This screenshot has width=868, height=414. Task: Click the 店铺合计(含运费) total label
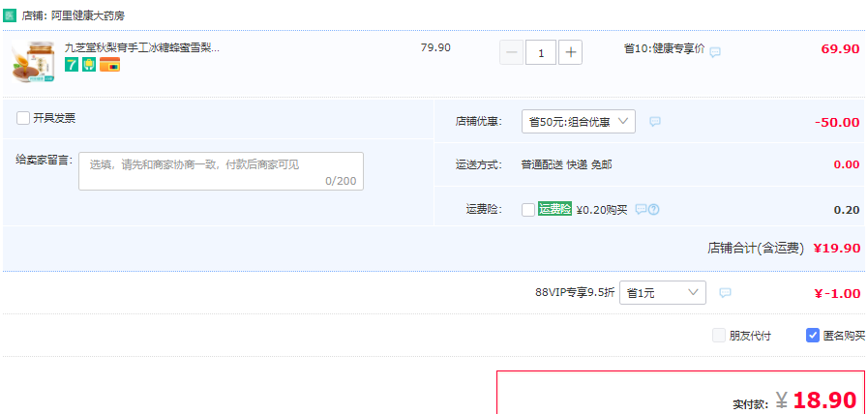point(756,249)
